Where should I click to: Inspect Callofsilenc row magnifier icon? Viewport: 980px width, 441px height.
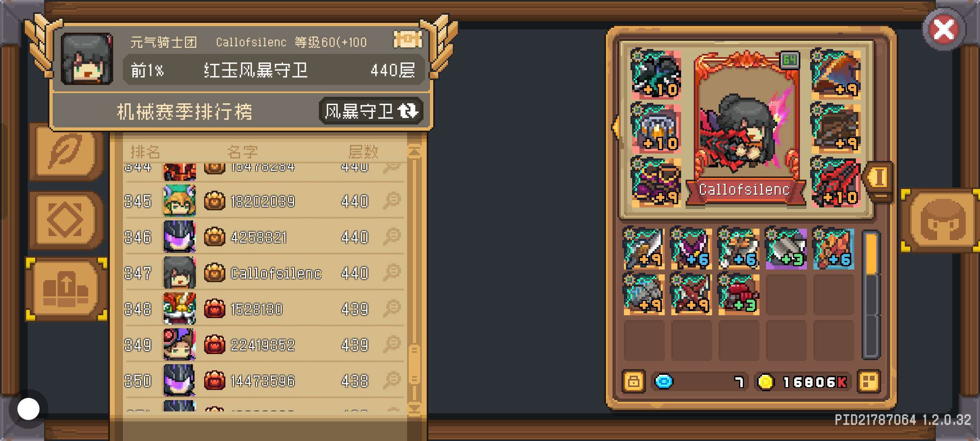[392, 273]
